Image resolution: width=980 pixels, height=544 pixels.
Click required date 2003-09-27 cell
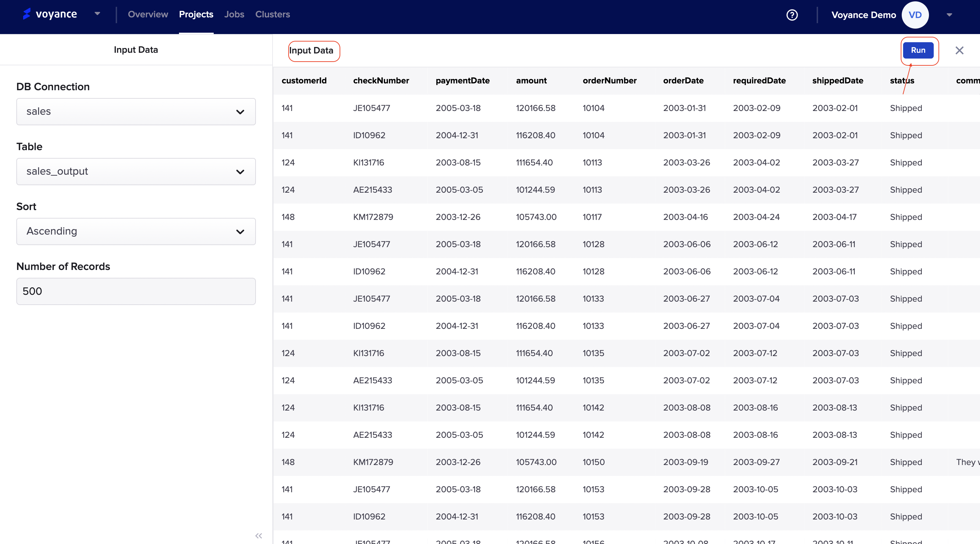pos(756,462)
